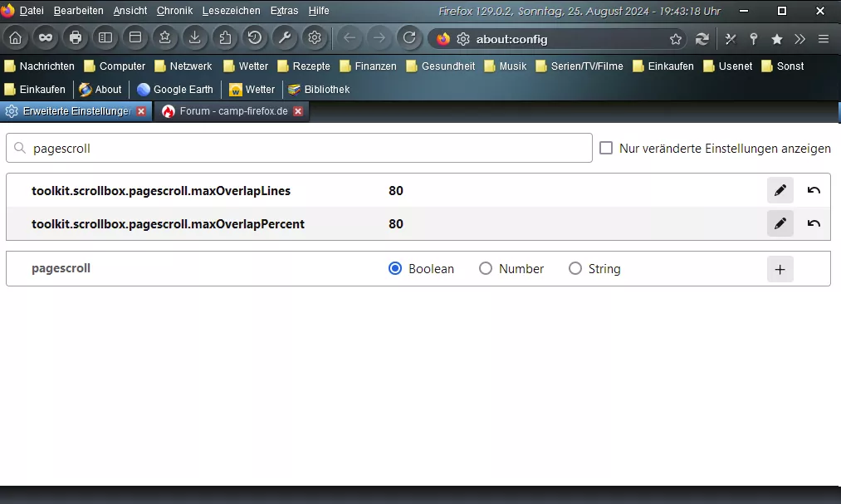The image size is (841, 504).
Task: Click the wrench developer tools icon
Action: (285, 38)
